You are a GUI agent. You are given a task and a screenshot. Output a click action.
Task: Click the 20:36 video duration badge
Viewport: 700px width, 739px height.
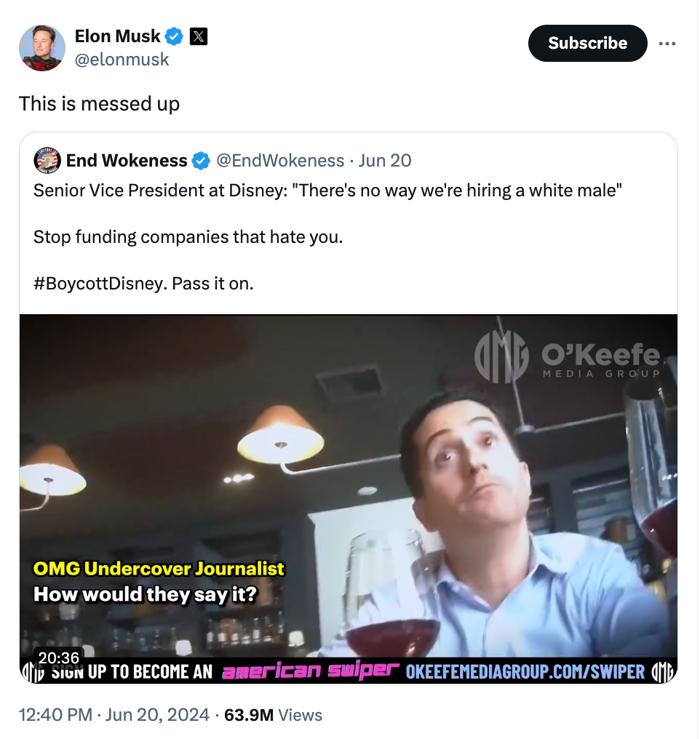click(x=58, y=658)
